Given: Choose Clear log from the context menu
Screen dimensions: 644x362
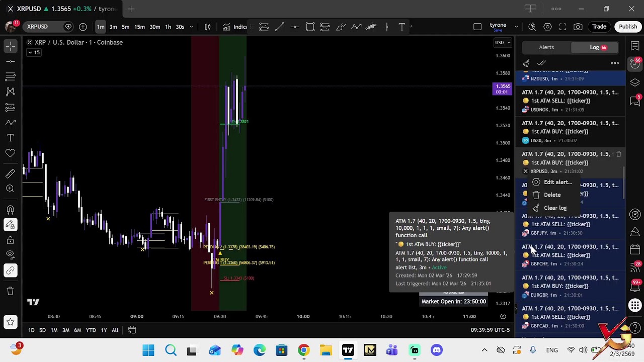Looking at the screenshot, I should point(552,208).
